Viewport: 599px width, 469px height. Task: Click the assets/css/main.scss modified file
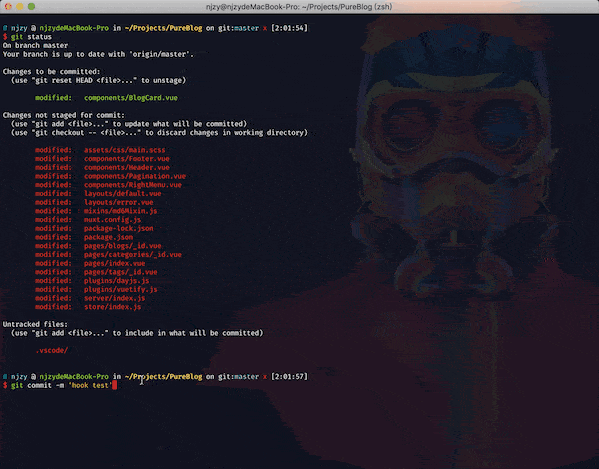[125, 150]
